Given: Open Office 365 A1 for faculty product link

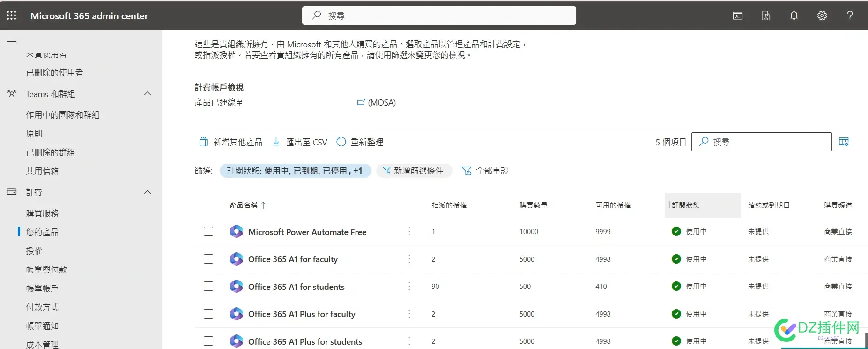Looking at the screenshot, I should (293, 259).
